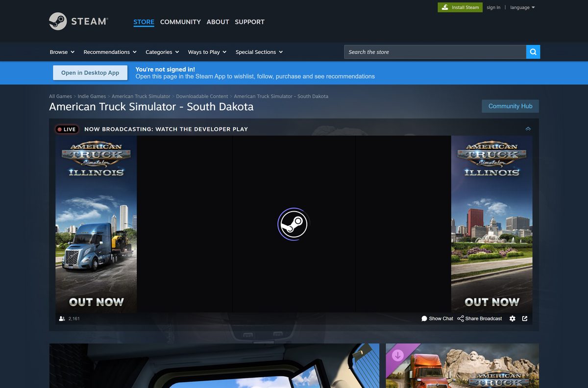The width and height of the screenshot is (588, 388).
Task: Open the STORE tab
Action: click(x=144, y=22)
